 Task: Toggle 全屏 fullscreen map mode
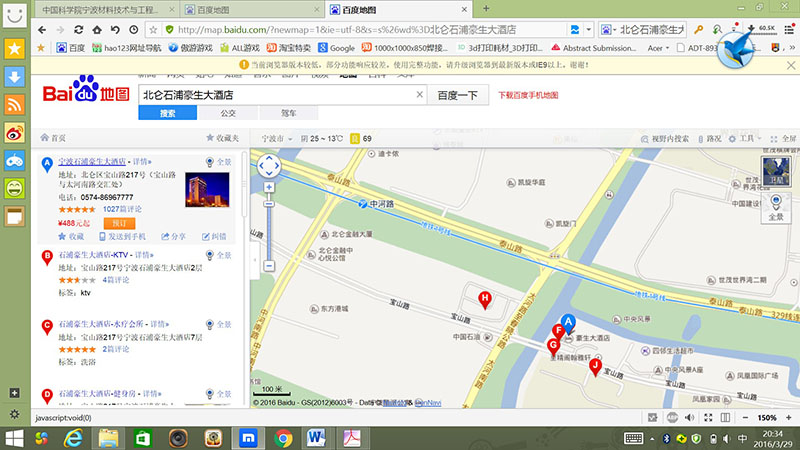click(x=782, y=138)
